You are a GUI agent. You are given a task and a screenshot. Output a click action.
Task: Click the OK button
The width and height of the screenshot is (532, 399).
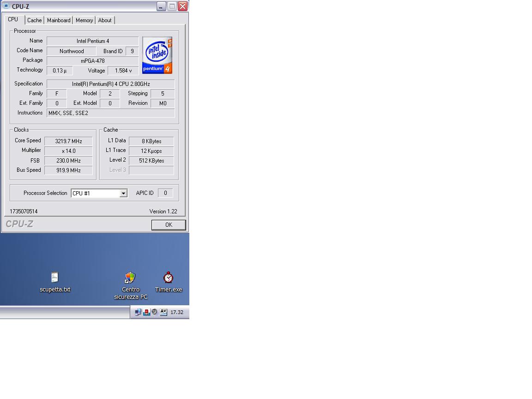(x=169, y=224)
